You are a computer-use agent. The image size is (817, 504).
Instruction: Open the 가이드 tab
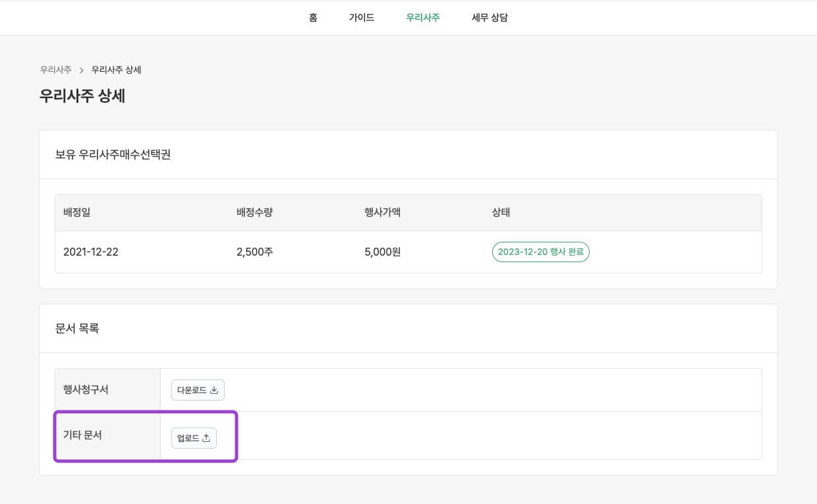click(362, 18)
